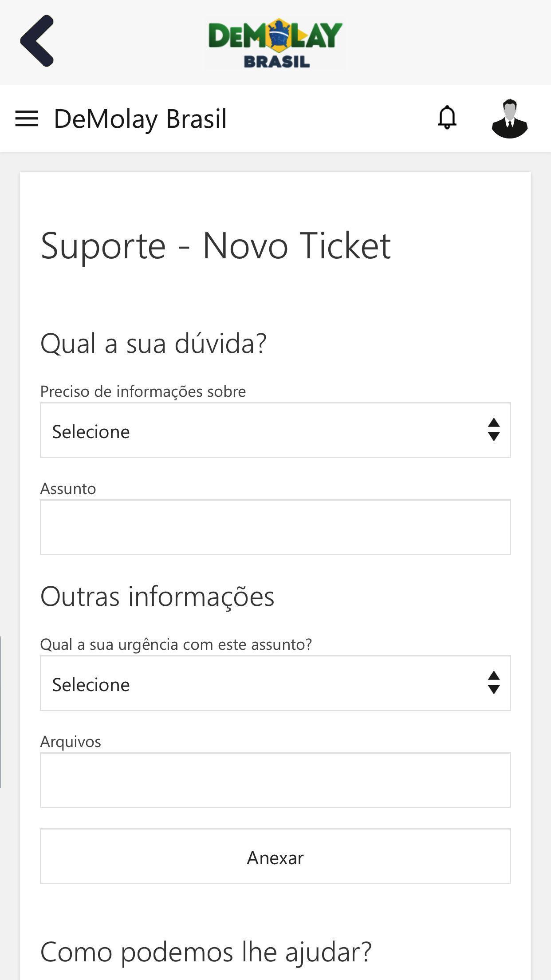Screen dimensions: 551x980
Task: Click 'Qual a sua urgência com este assunto?' label
Action: coord(176,644)
